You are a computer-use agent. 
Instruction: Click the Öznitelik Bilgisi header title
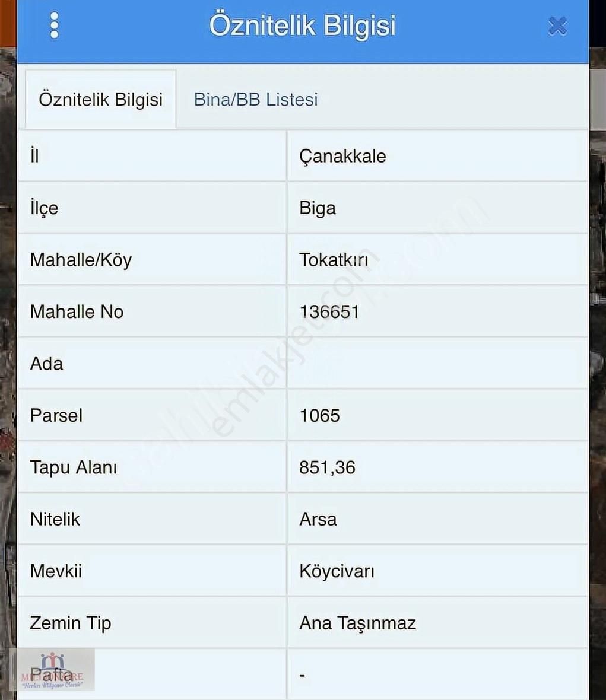[302, 26]
